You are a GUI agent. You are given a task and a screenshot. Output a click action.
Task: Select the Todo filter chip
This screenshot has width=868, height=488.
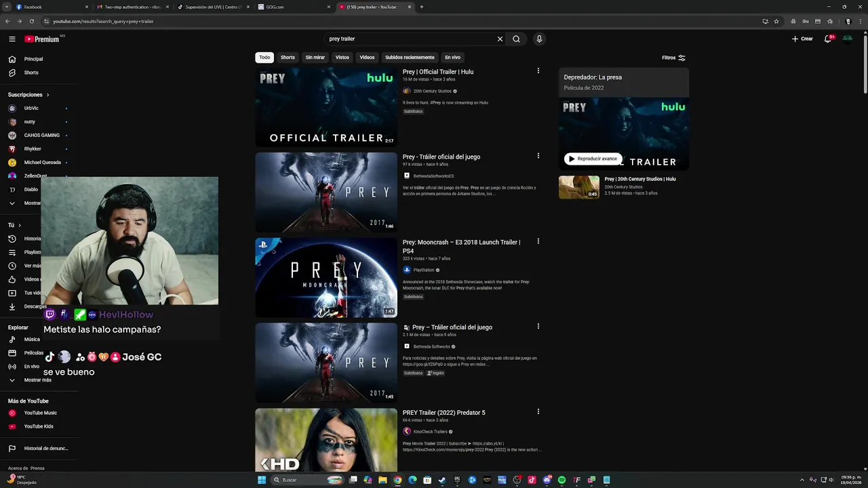(264, 58)
